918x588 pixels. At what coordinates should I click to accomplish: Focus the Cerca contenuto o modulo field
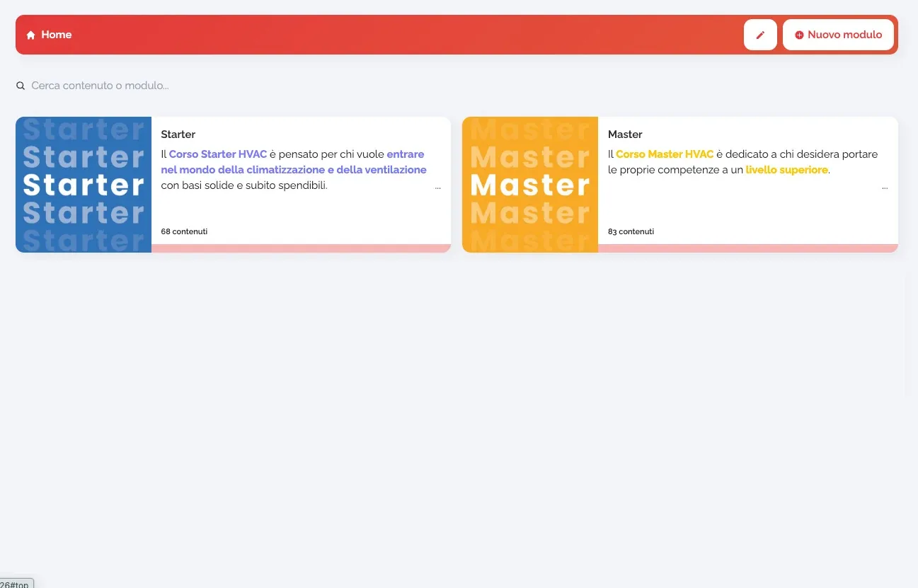point(457,86)
